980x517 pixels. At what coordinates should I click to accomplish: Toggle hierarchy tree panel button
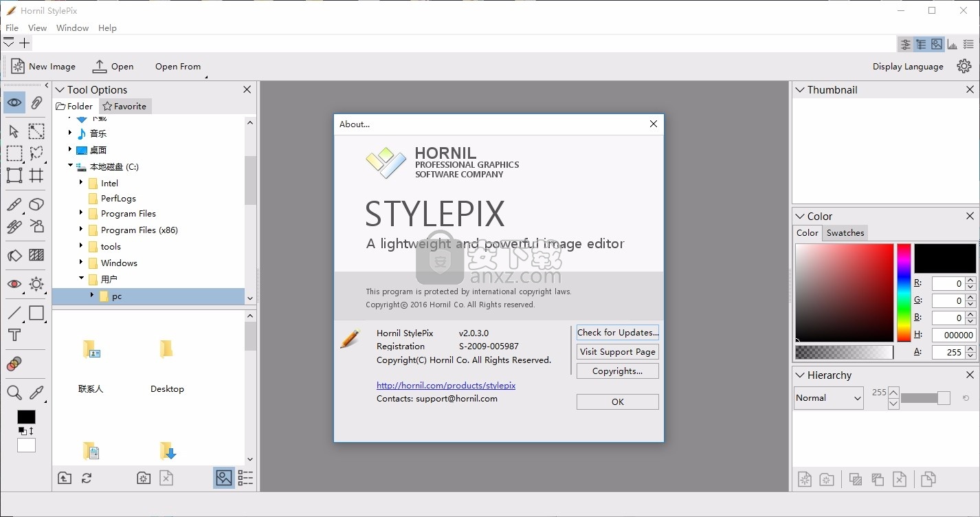click(x=921, y=44)
